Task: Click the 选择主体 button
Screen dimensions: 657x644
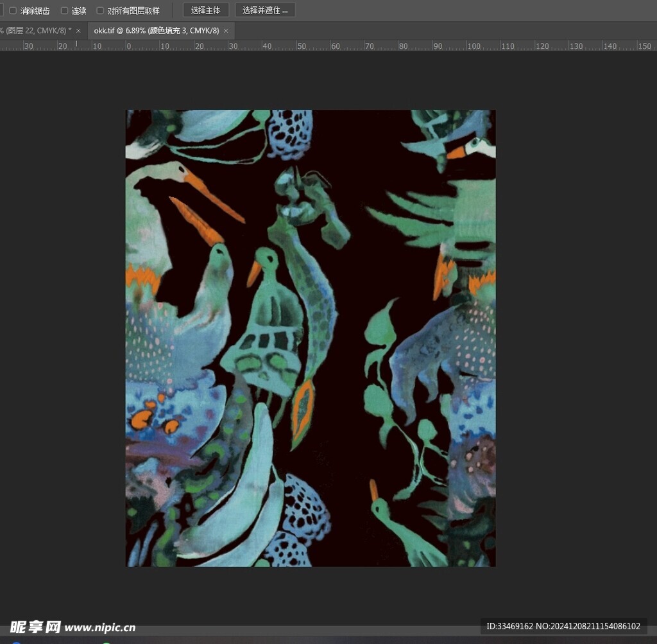Action: click(x=205, y=10)
